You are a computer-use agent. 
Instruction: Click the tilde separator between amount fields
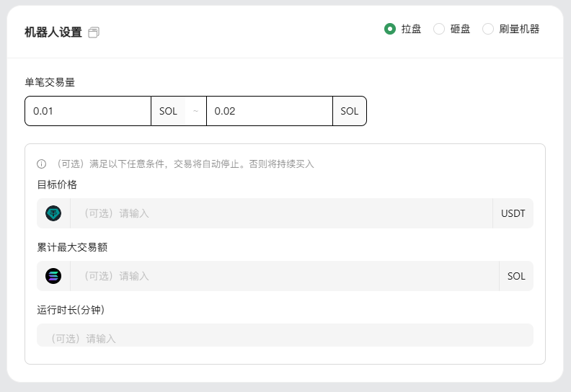pos(195,111)
